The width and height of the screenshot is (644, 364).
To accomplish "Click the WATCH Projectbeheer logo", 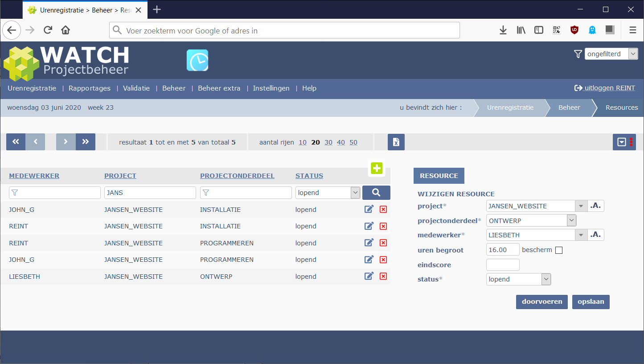I will (x=66, y=63).
